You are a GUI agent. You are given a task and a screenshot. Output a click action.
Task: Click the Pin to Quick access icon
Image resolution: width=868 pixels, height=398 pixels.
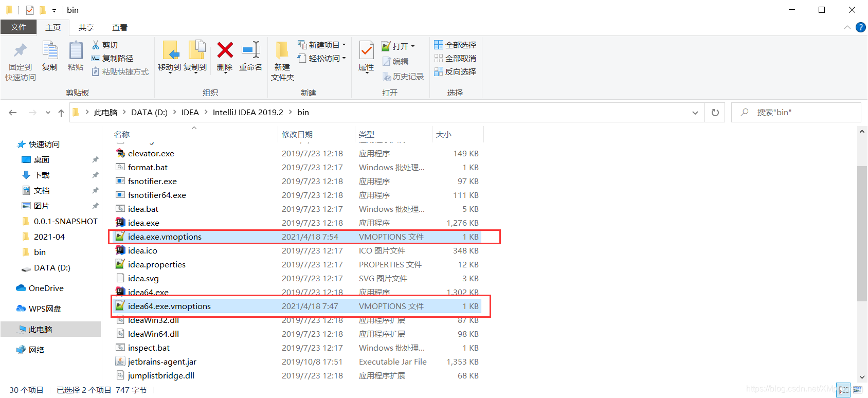pyautogui.click(x=21, y=50)
